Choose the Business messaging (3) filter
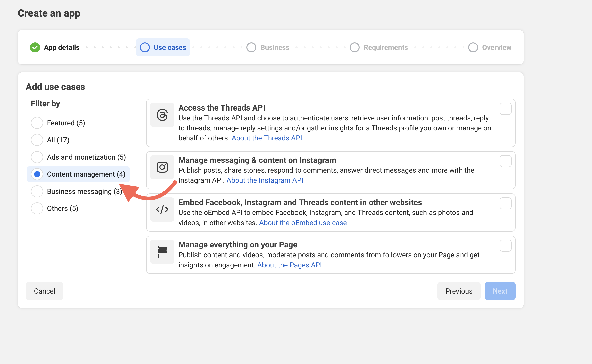 pos(37,191)
